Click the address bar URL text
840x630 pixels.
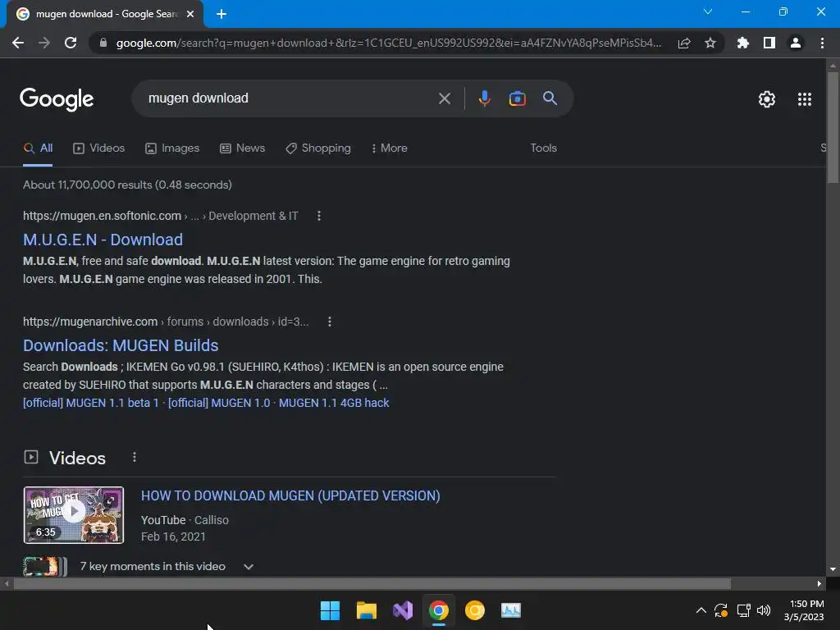388,43
